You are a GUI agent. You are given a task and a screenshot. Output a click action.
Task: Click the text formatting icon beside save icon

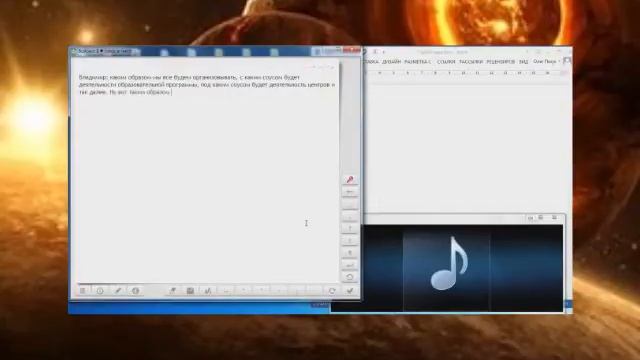pyautogui.click(x=208, y=291)
